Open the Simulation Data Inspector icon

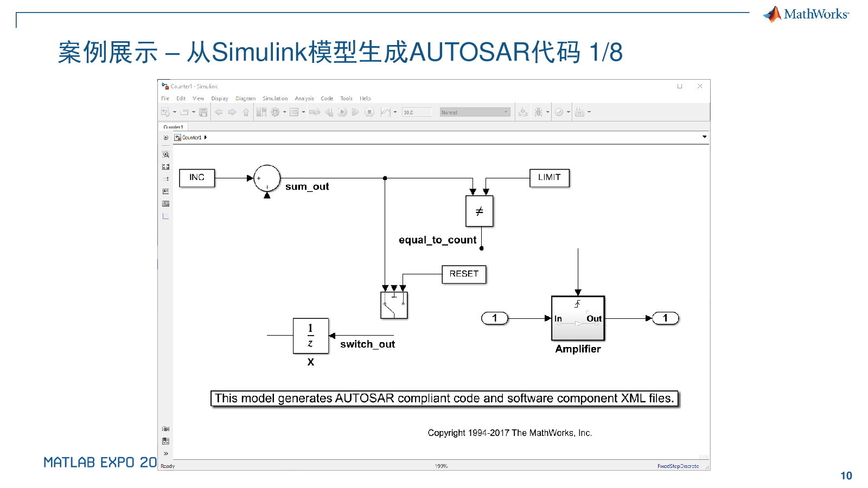point(386,112)
